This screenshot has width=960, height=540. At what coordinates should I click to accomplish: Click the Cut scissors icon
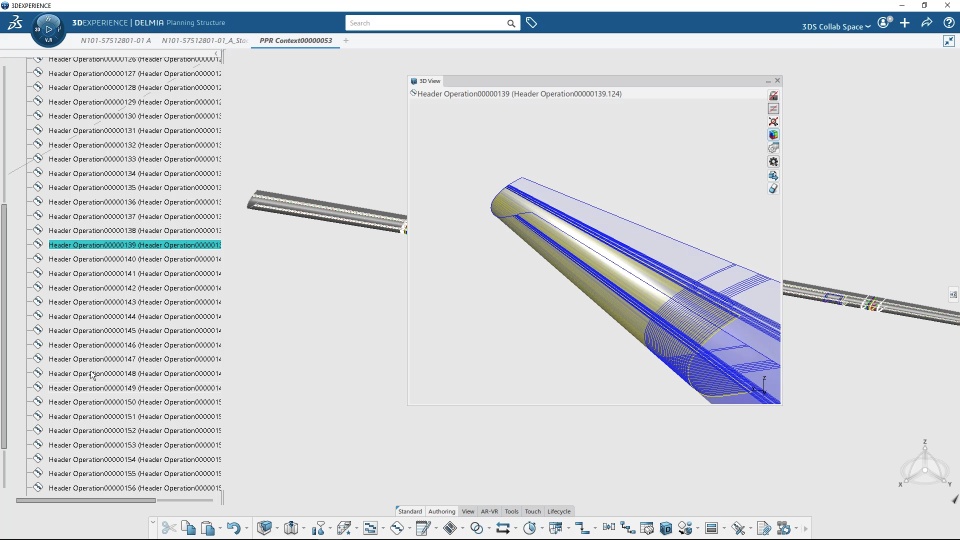point(169,528)
